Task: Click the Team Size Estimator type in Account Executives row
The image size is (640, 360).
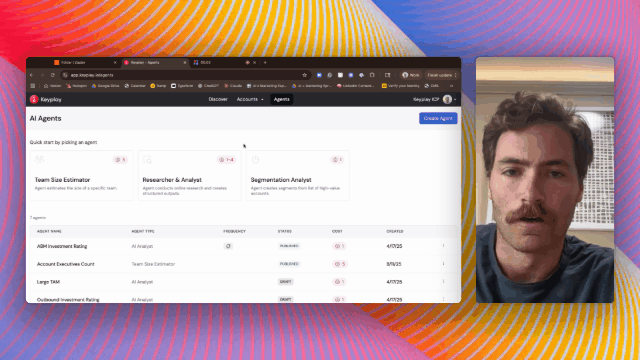Action: point(153,264)
